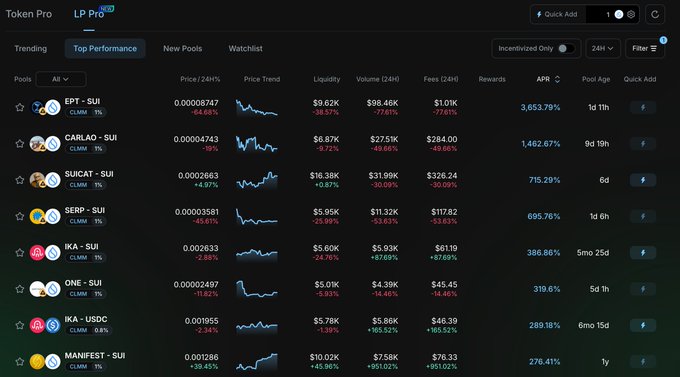Select the Trending tab
680x377 pixels.
pos(30,49)
